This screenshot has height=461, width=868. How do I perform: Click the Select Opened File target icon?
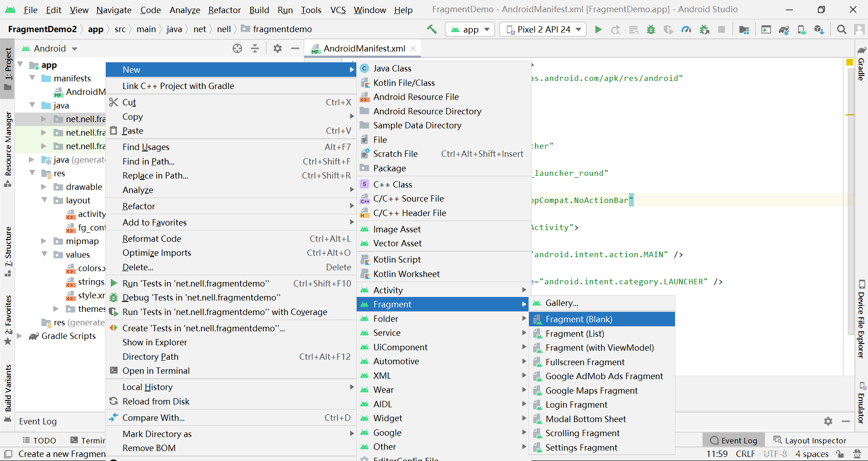pos(237,48)
